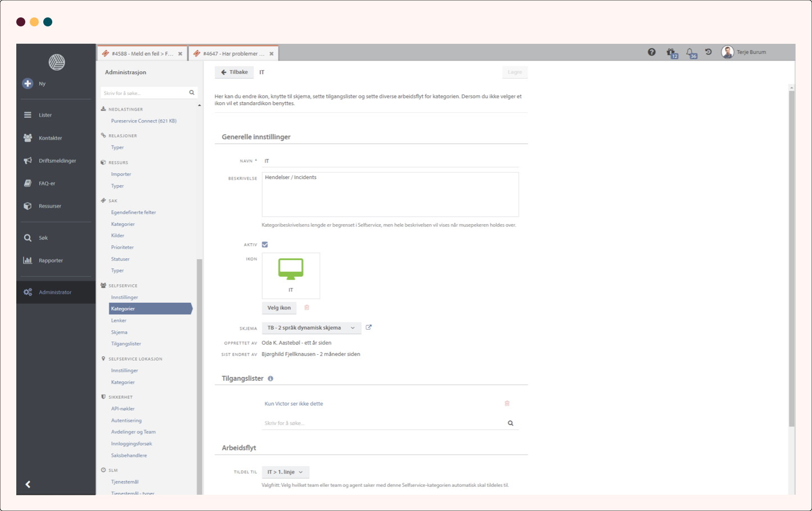
Task: Click the Velg ikon button
Action: [x=279, y=308]
